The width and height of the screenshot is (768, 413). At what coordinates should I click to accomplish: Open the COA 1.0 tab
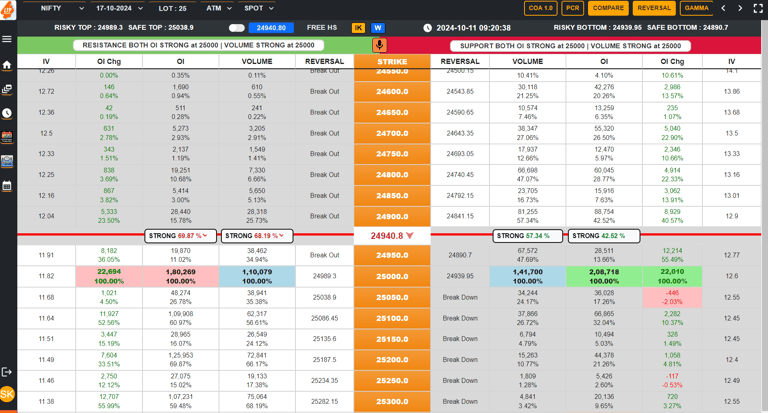click(x=541, y=8)
